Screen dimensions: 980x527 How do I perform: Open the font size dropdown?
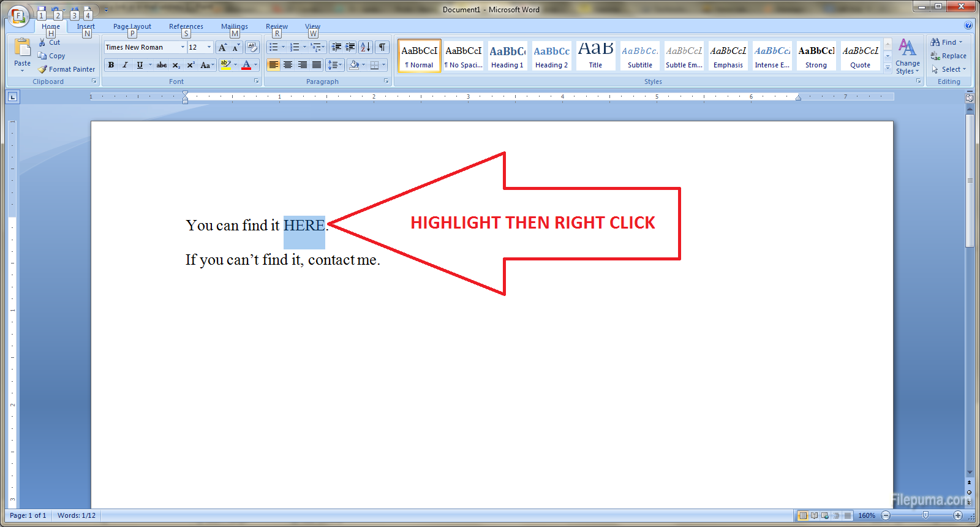click(209, 47)
